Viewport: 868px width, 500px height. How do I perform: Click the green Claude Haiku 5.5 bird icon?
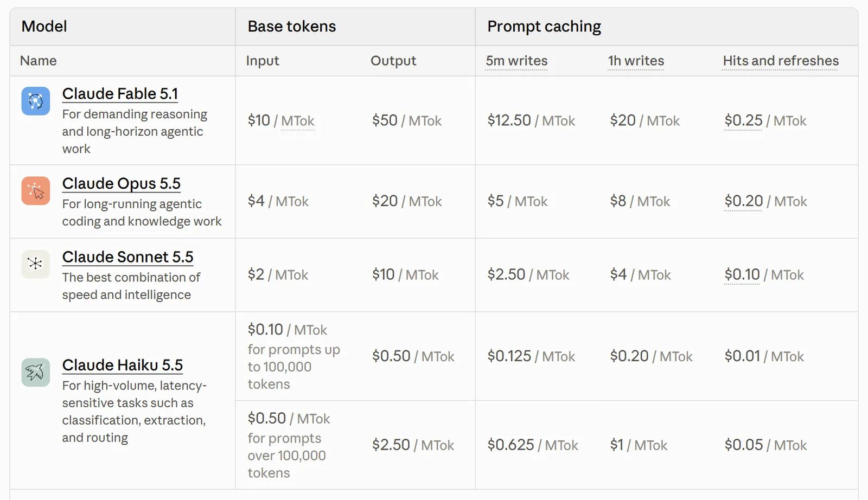point(36,373)
